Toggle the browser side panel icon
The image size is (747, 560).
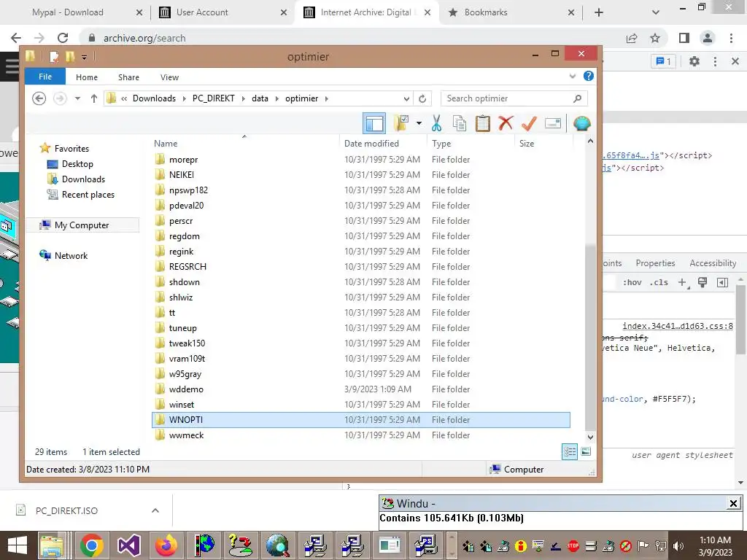pyautogui.click(x=684, y=38)
